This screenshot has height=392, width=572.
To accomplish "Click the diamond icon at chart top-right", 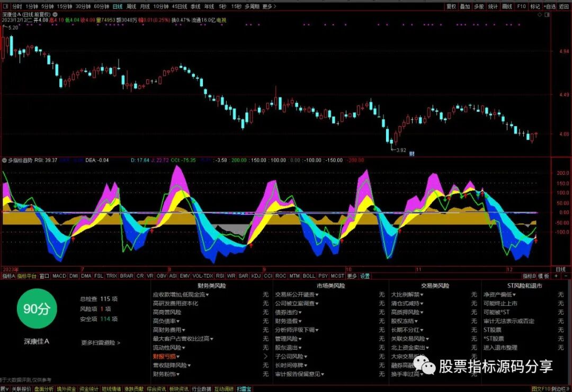I will tap(540, 15).
